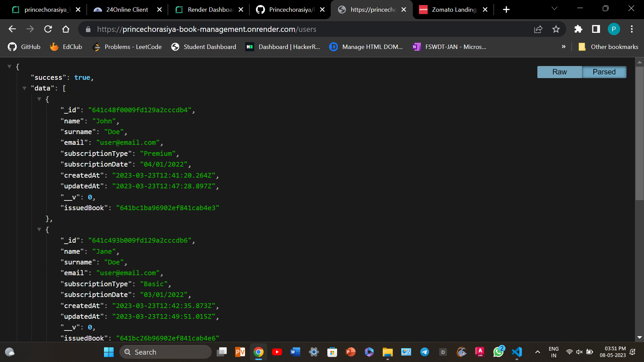The height and width of the screenshot is (362, 644).
Task: View site information via the lock icon
Action: pos(88,29)
